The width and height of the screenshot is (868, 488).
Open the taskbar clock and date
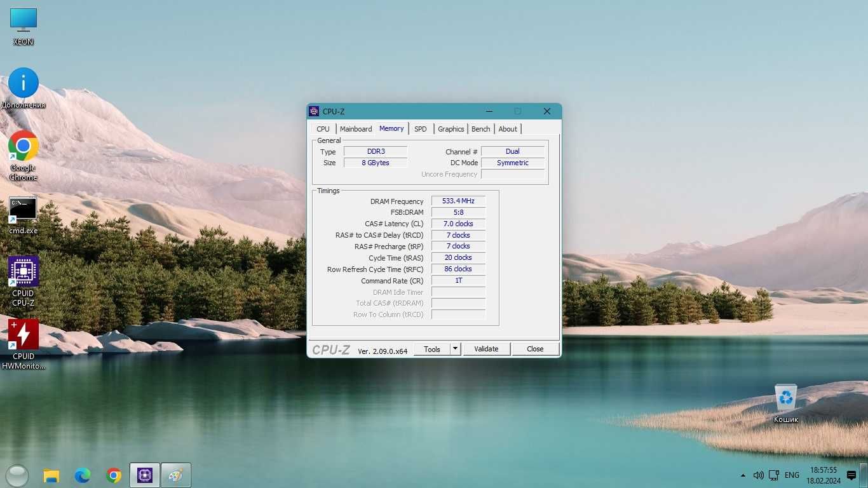pyautogui.click(x=824, y=475)
